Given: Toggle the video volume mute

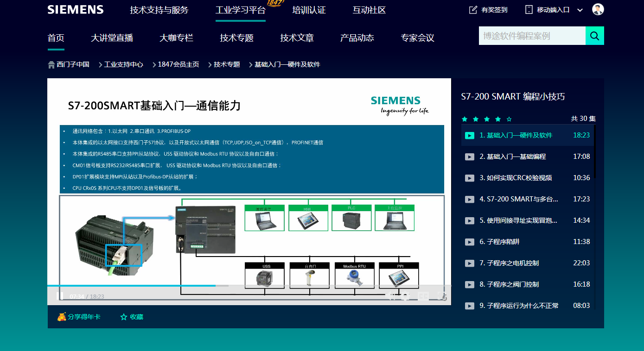Looking at the screenshot, I should (x=390, y=296).
